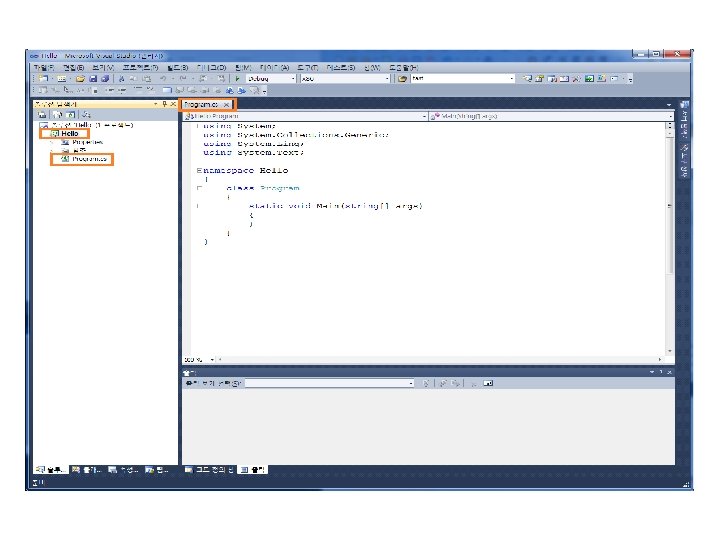Click Find in Files folder icon
Viewport: 720px width, 540px height.
[x=402, y=79]
